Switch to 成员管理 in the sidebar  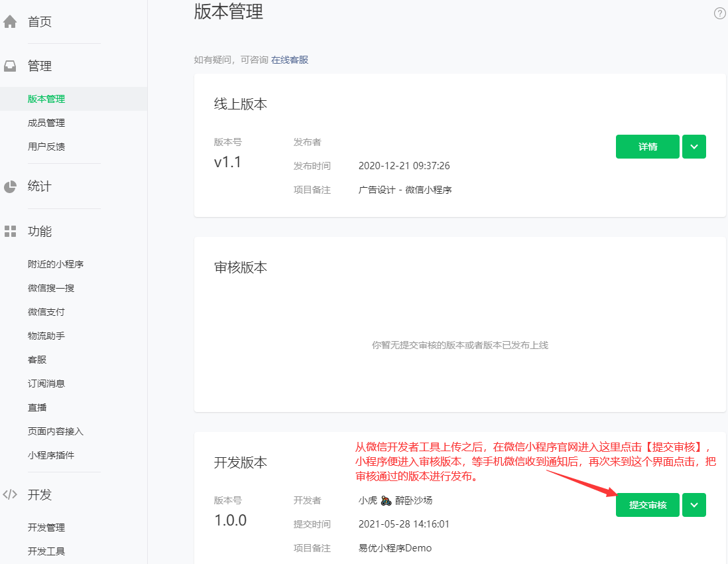(x=45, y=122)
